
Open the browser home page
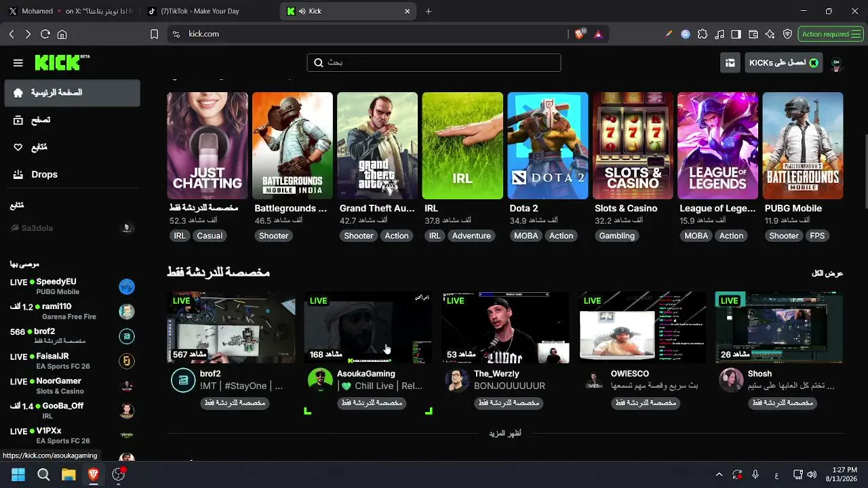click(62, 34)
